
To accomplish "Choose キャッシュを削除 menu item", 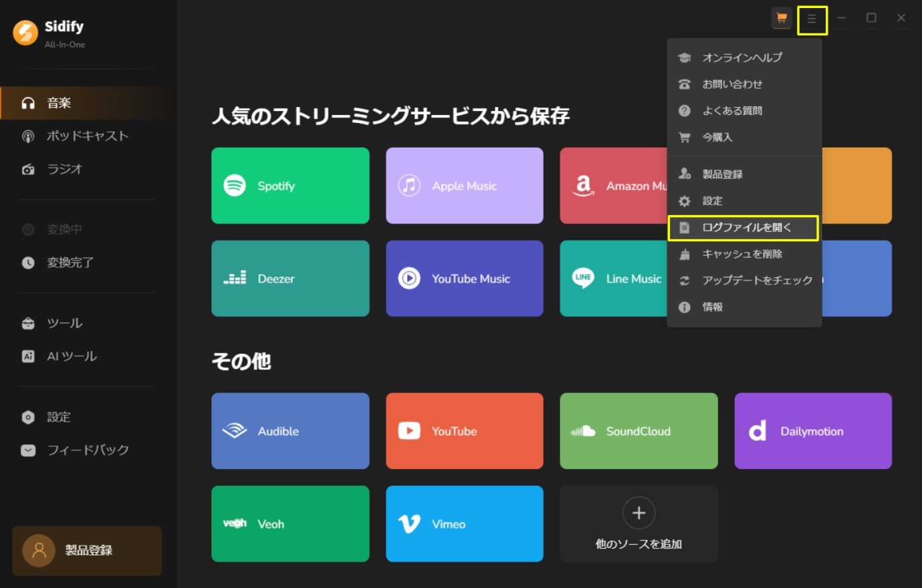I will [744, 255].
